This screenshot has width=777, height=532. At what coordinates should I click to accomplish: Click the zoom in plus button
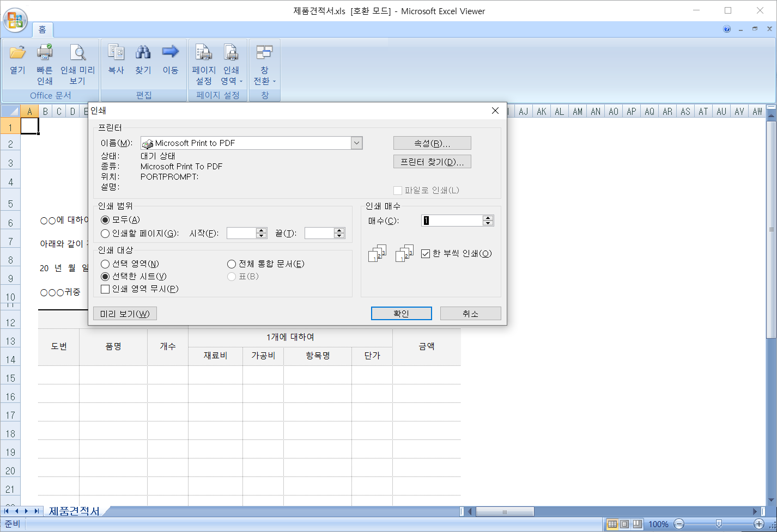point(759,524)
